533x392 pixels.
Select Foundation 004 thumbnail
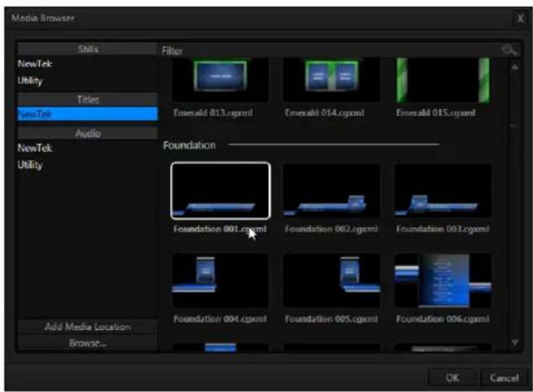[221, 281]
